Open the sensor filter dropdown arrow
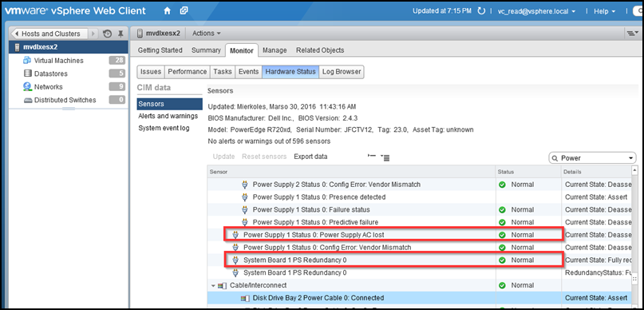 tap(630, 158)
